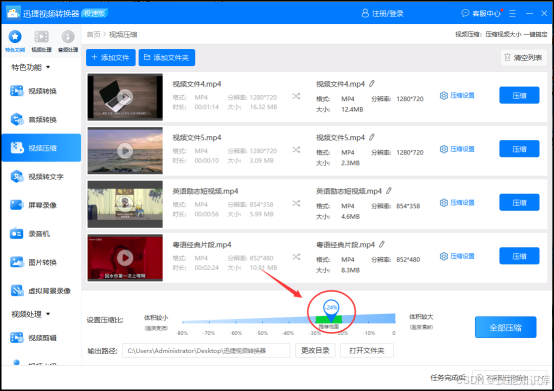
Task: Collapse the 特色功能 sidebar section
Action: pos(31,67)
